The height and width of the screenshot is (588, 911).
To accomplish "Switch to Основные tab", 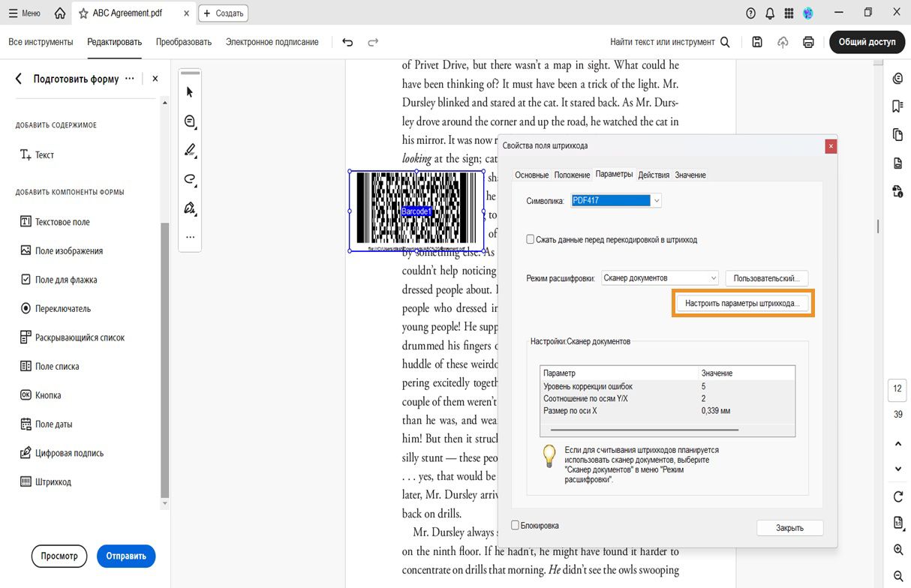I will pos(532,175).
